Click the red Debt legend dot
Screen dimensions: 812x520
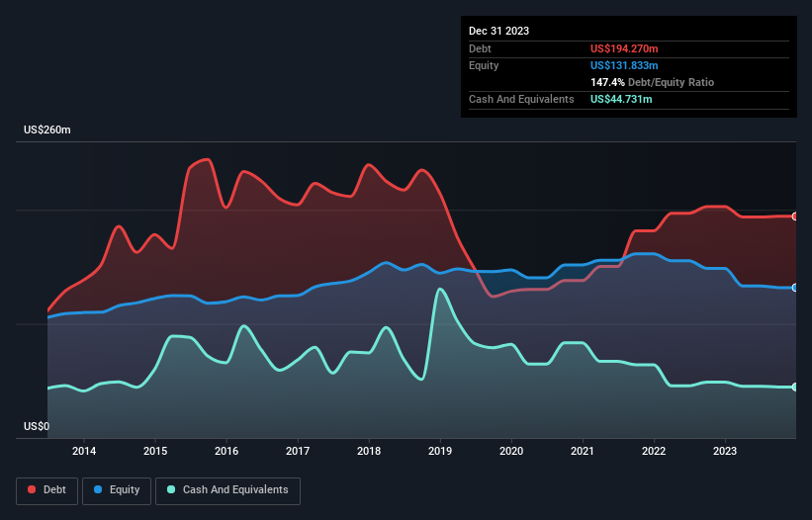tap(32, 489)
